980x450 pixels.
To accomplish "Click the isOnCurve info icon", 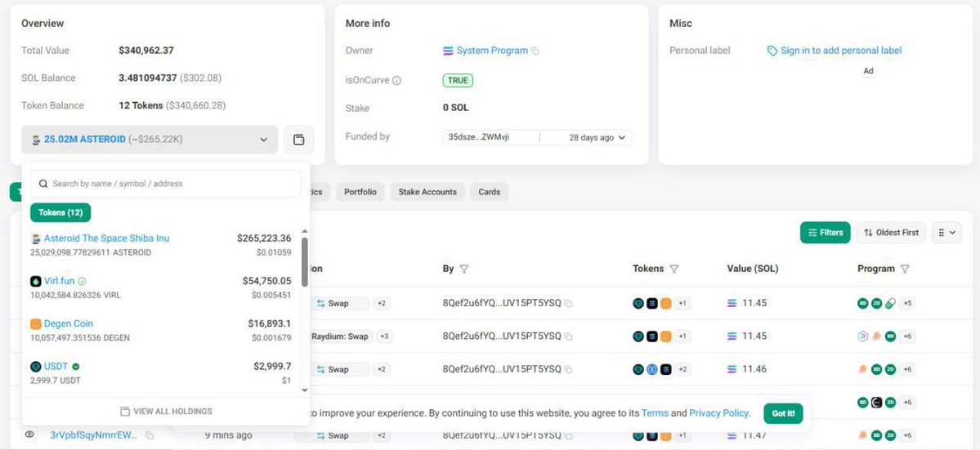I will [x=396, y=81].
